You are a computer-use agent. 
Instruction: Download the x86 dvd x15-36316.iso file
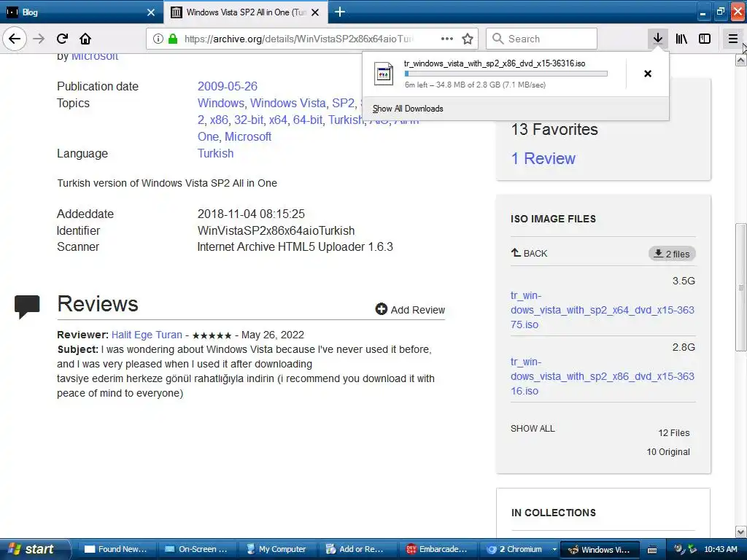[x=602, y=376]
